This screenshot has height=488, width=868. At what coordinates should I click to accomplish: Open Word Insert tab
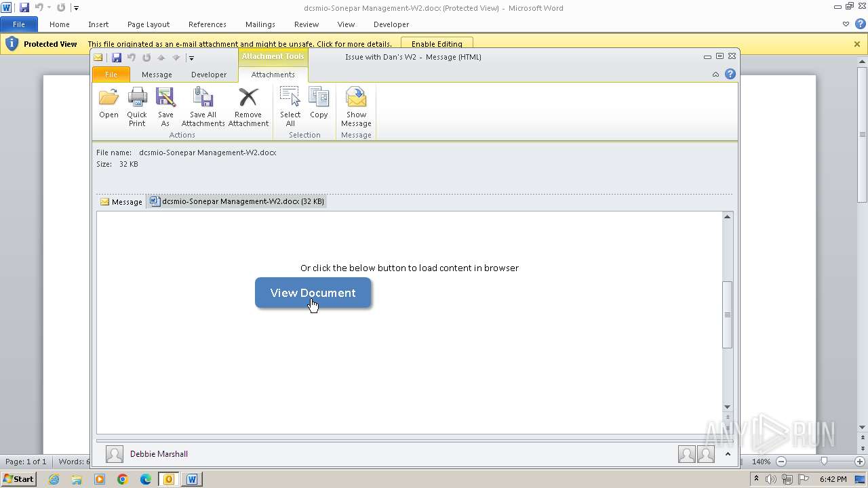[98, 24]
